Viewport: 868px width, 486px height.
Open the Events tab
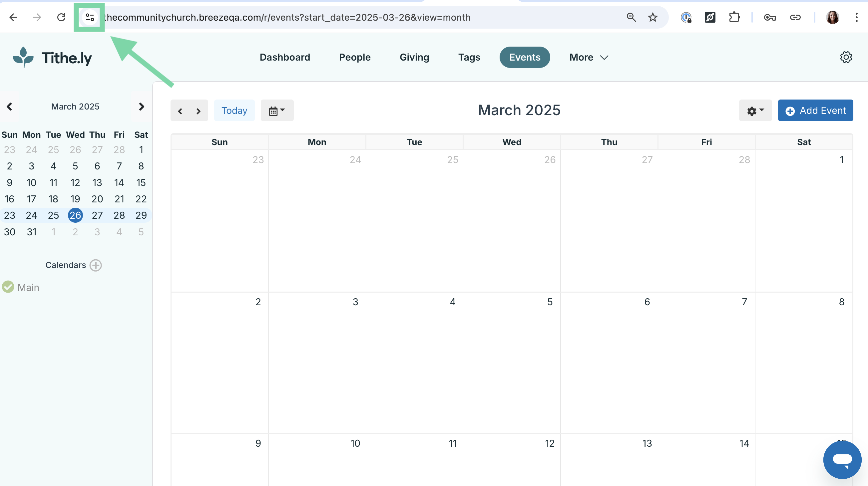(x=525, y=57)
